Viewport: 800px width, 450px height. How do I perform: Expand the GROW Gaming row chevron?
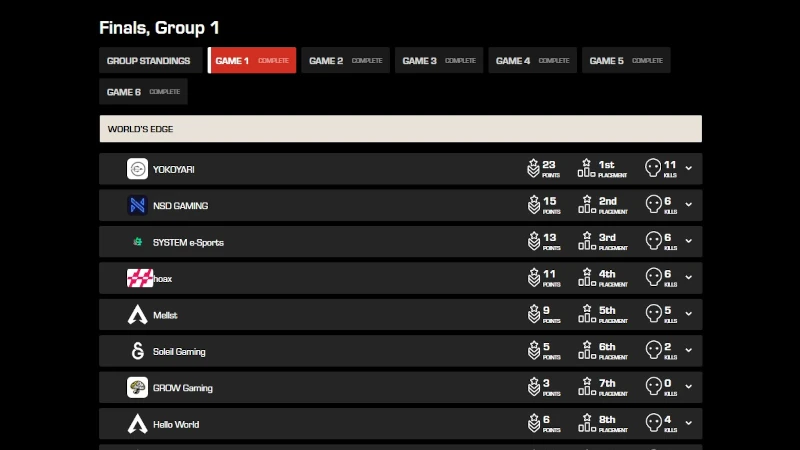[x=689, y=387]
